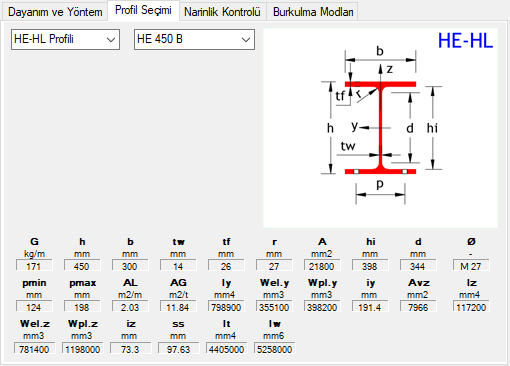
Task: Click the pmin column label
Action: (34, 283)
